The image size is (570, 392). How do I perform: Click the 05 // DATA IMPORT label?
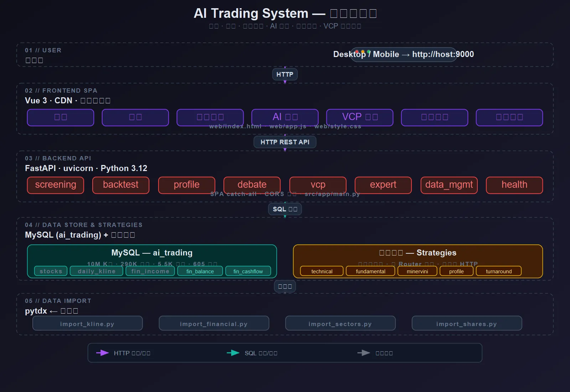pos(58,301)
